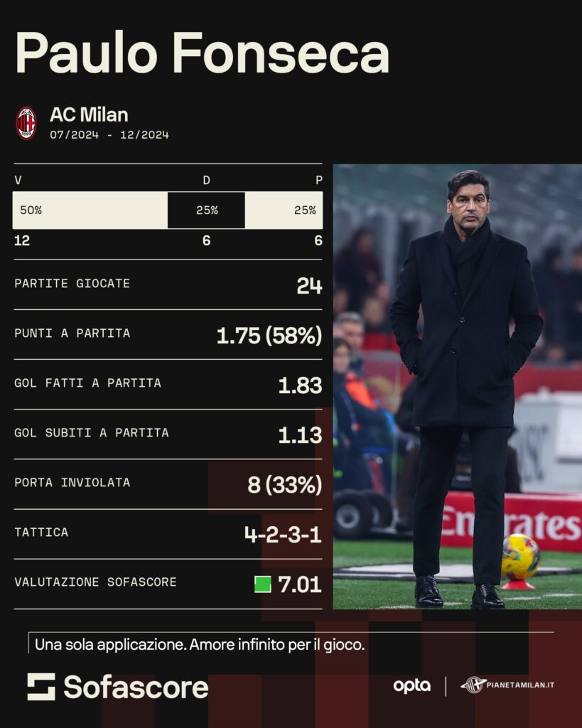Click the coach photo on the touchline
Image resolution: width=582 pixels, height=728 pixels.
(x=458, y=386)
